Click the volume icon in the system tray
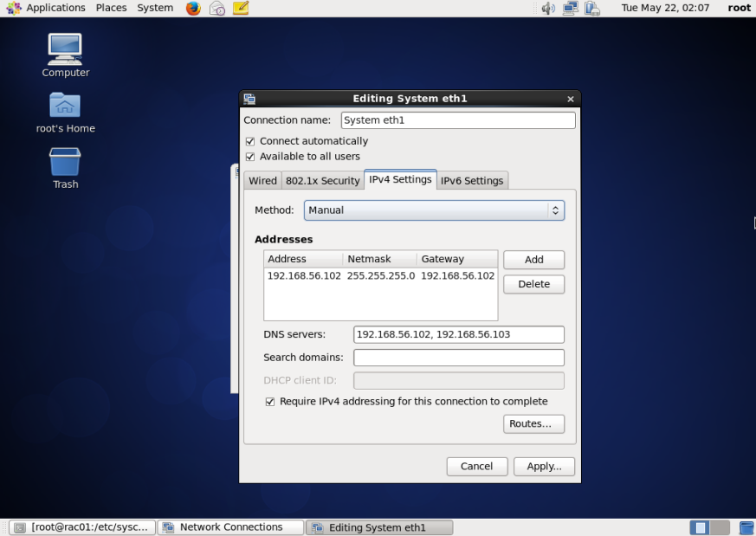This screenshot has height=536, width=756. (x=547, y=8)
